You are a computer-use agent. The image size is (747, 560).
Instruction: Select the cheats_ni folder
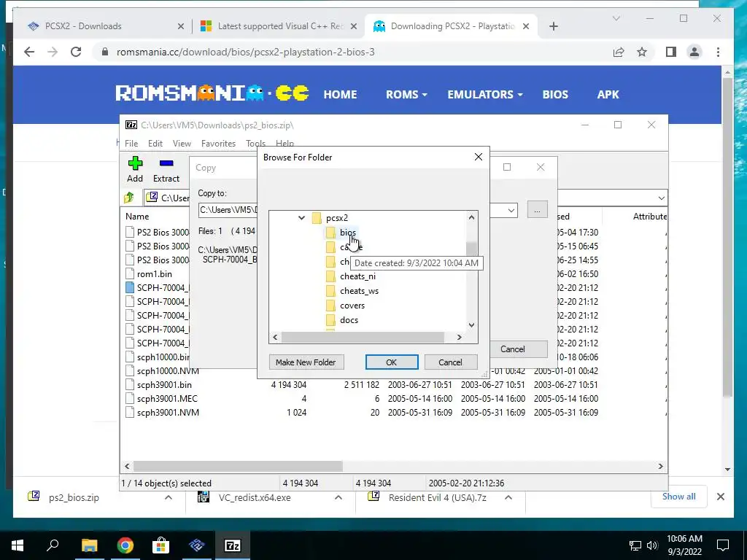click(357, 276)
